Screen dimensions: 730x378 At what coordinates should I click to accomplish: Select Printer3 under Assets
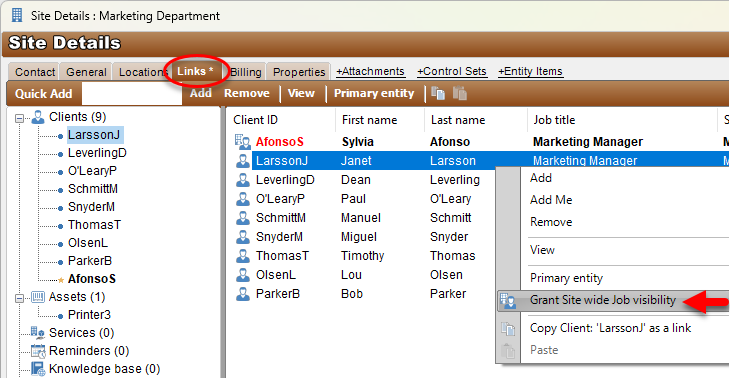tap(89, 315)
